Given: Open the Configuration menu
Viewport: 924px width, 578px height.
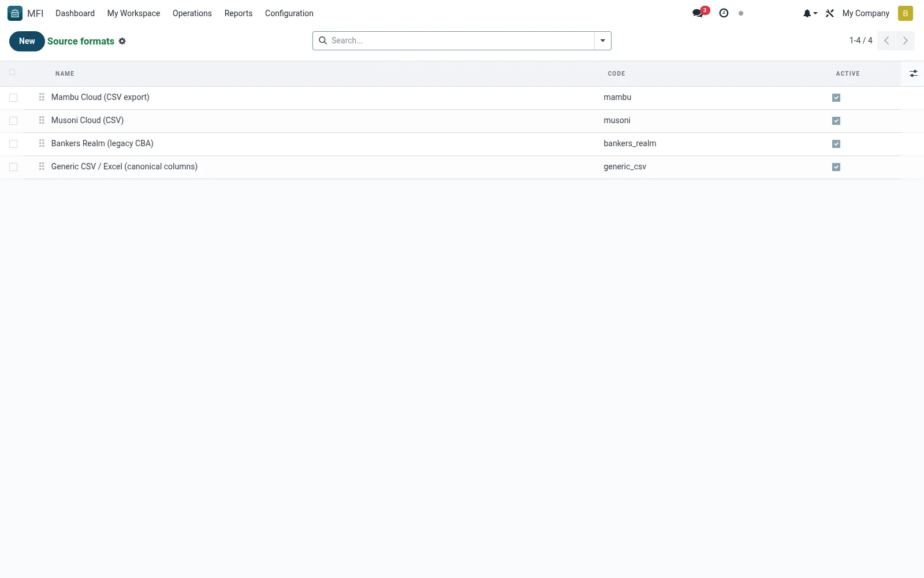Looking at the screenshot, I should [x=289, y=13].
